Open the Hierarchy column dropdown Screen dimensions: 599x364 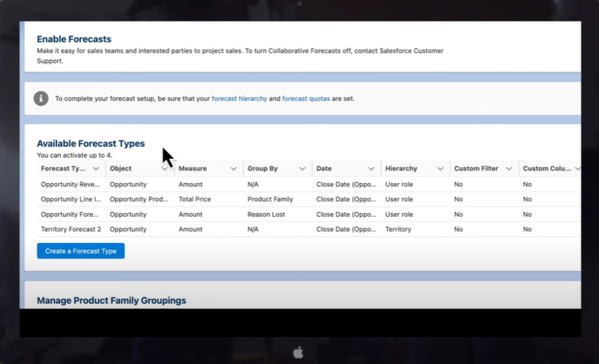[439, 168]
